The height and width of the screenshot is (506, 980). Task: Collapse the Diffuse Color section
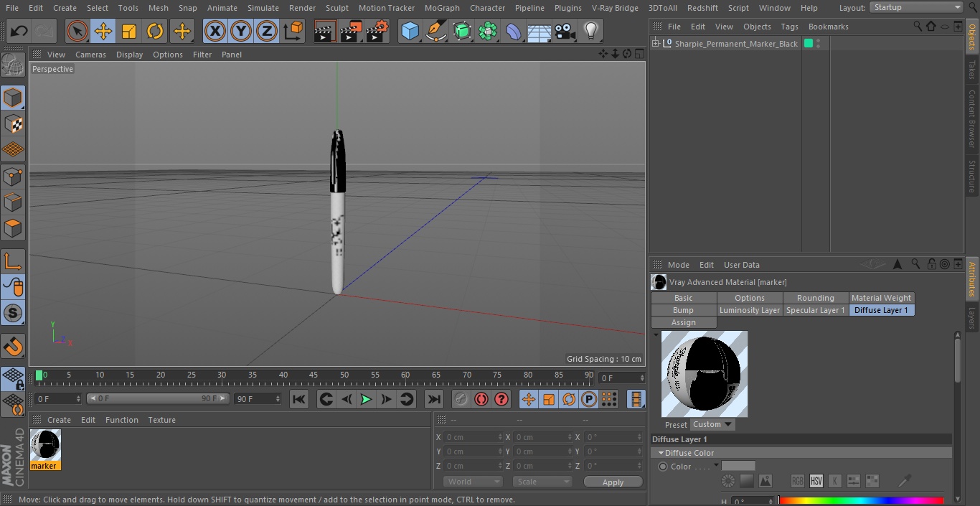click(661, 453)
